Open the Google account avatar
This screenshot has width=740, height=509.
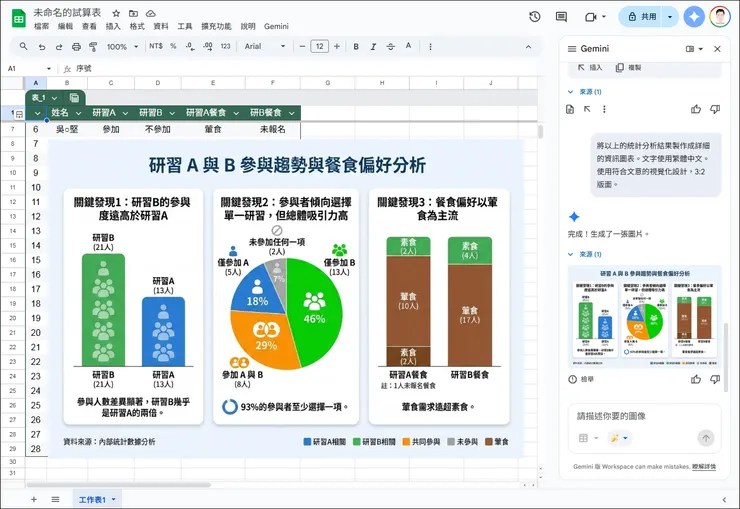pyautogui.click(x=720, y=17)
